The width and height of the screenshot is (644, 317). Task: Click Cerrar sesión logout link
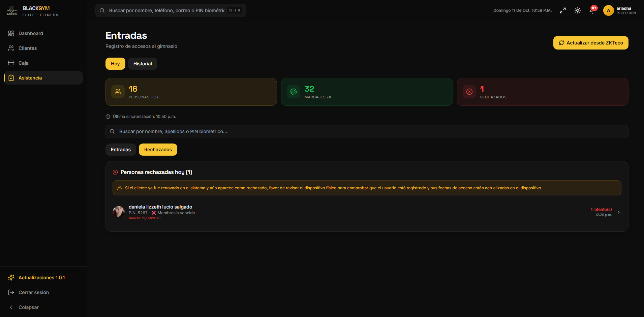coord(33,292)
